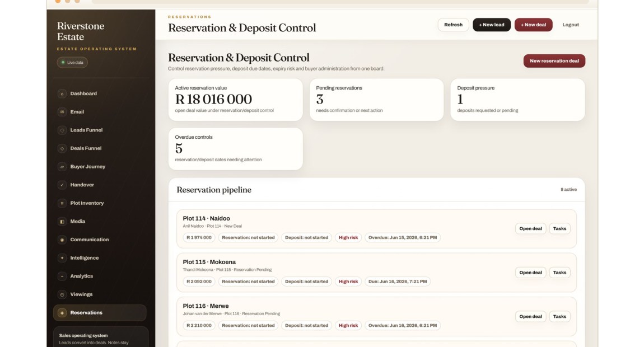Click the R 2 092 000 value chip
Image resolution: width=644 pixels, height=347 pixels.
click(199, 282)
